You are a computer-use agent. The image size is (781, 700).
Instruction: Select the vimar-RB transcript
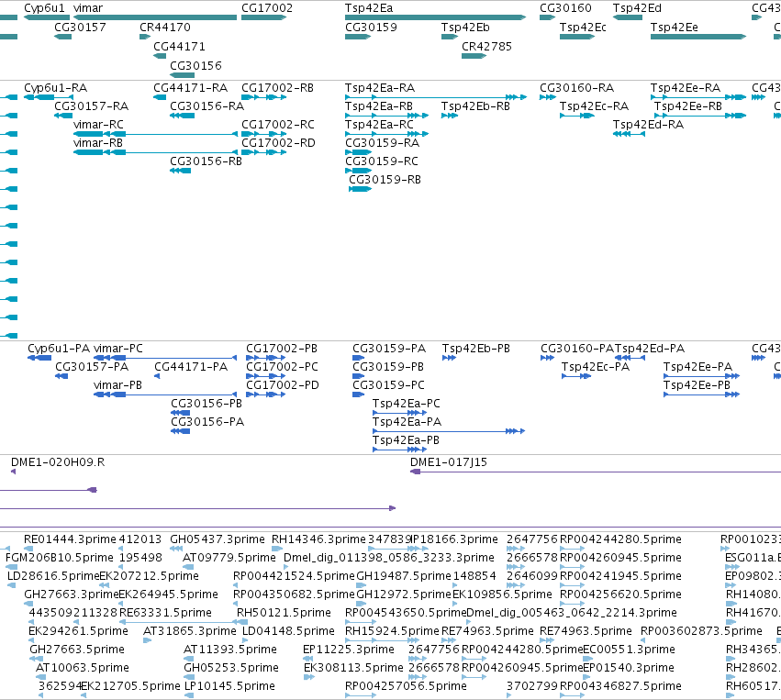click(x=155, y=152)
